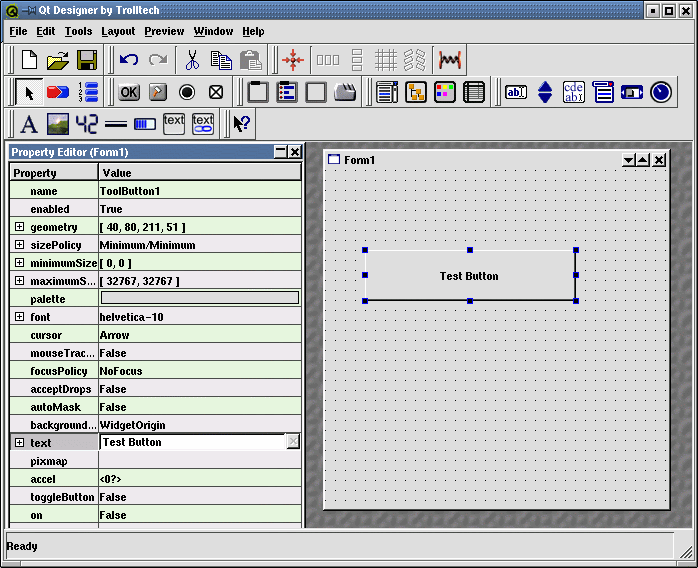Select the Tab Order tool
698x568 pixels.
[x=87, y=93]
